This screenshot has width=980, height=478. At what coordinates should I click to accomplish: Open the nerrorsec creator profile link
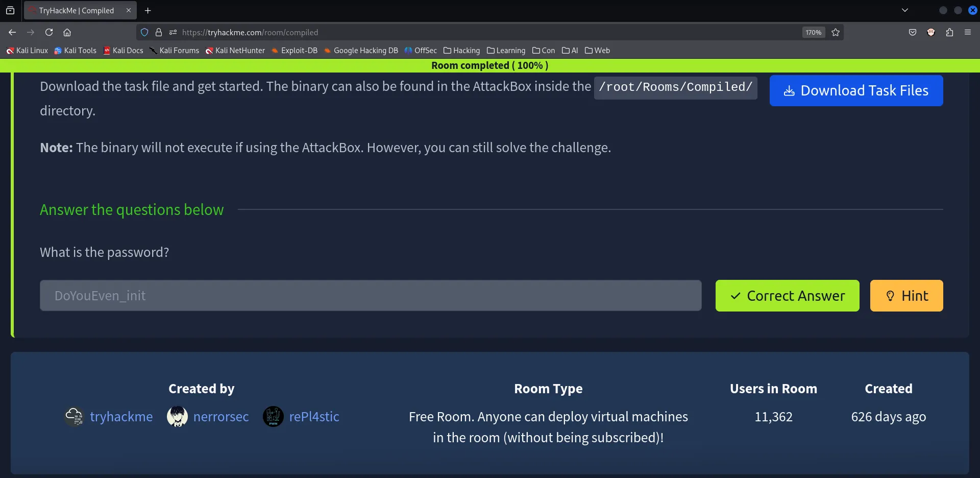pos(220,417)
